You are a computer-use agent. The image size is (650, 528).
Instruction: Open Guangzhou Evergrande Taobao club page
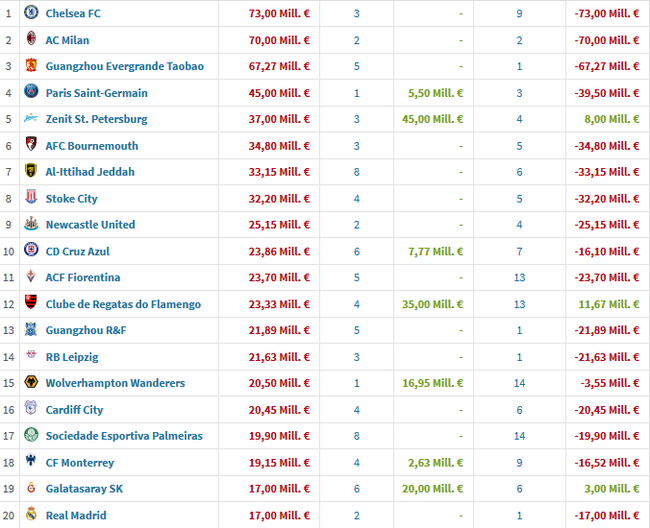pyautogui.click(x=125, y=66)
